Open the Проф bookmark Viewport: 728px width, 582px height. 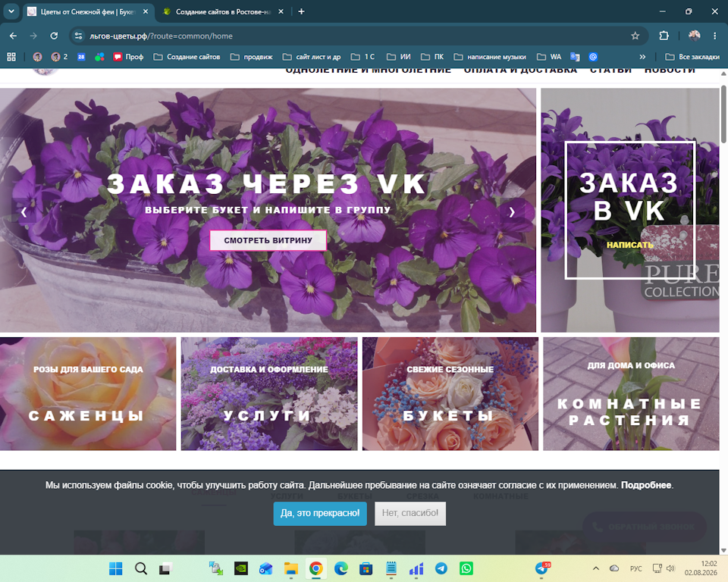point(129,57)
